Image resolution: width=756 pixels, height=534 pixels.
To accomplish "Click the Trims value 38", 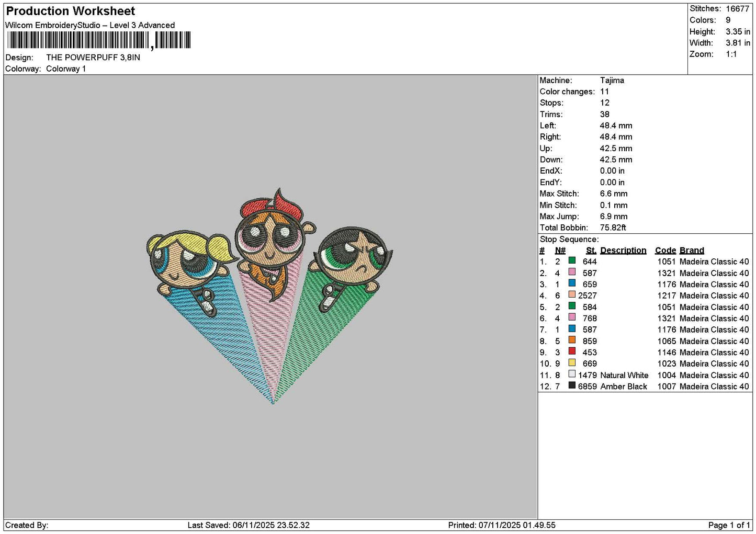I will [x=605, y=115].
